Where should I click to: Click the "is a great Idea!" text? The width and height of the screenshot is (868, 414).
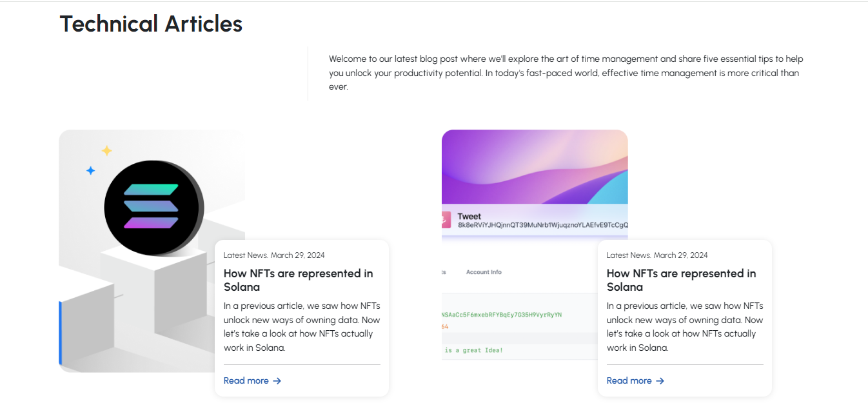click(473, 350)
